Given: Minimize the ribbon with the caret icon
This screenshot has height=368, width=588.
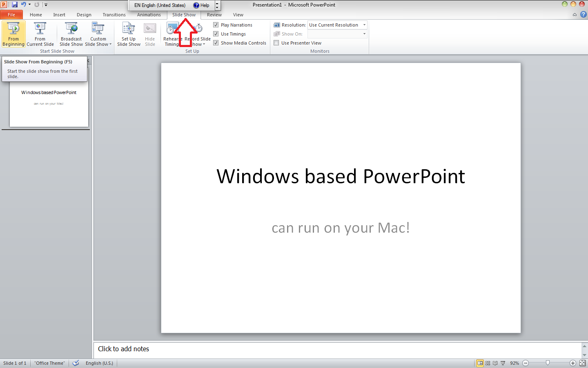Looking at the screenshot, I should pos(575,15).
